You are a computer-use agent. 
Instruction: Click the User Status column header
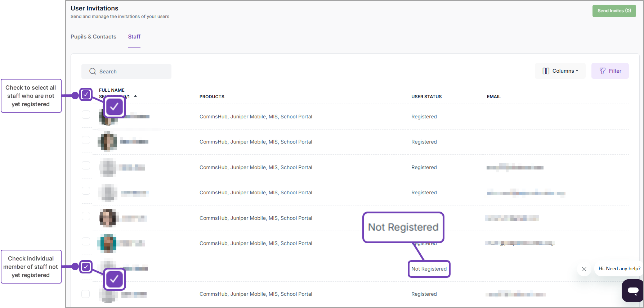pyautogui.click(x=426, y=97)
